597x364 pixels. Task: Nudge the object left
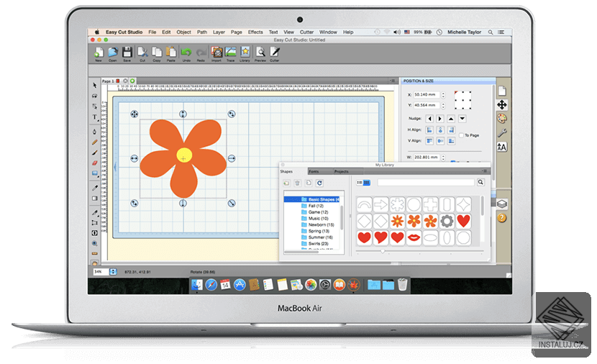tap(429, 119)
